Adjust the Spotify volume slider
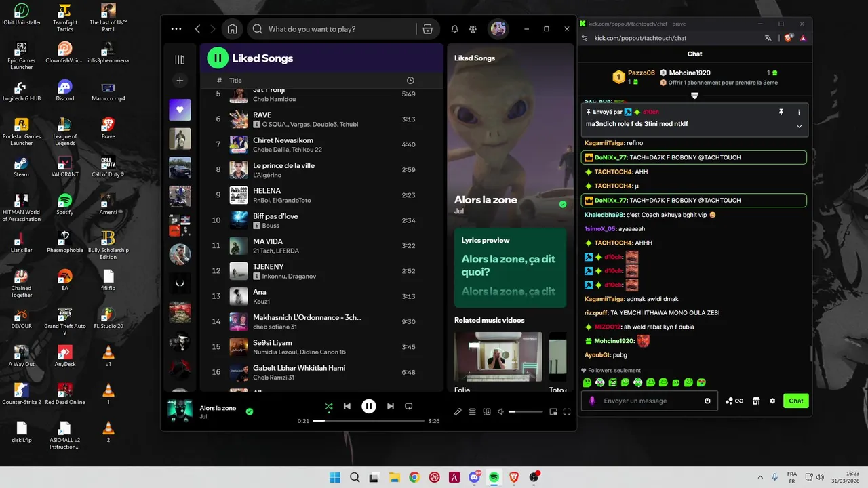This screenshot has height=488, width=868. [526, 411]
